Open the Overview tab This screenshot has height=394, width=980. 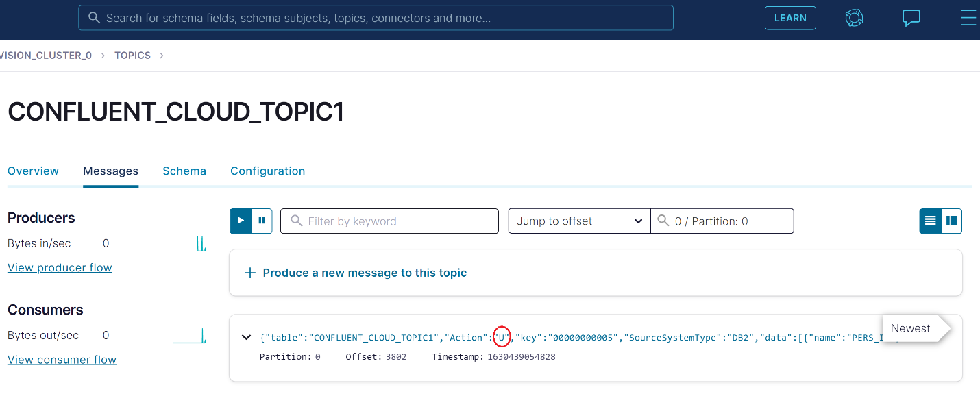point(33,171)
